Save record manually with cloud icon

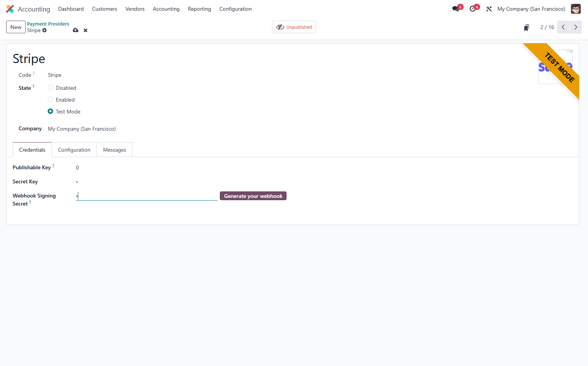pyautogui.click(x=76, y=30)
